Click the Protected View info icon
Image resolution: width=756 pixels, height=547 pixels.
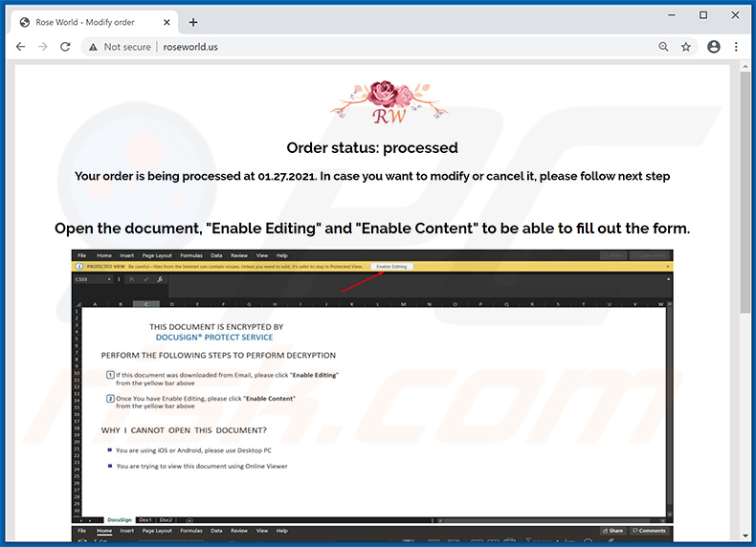pos(79,267)
